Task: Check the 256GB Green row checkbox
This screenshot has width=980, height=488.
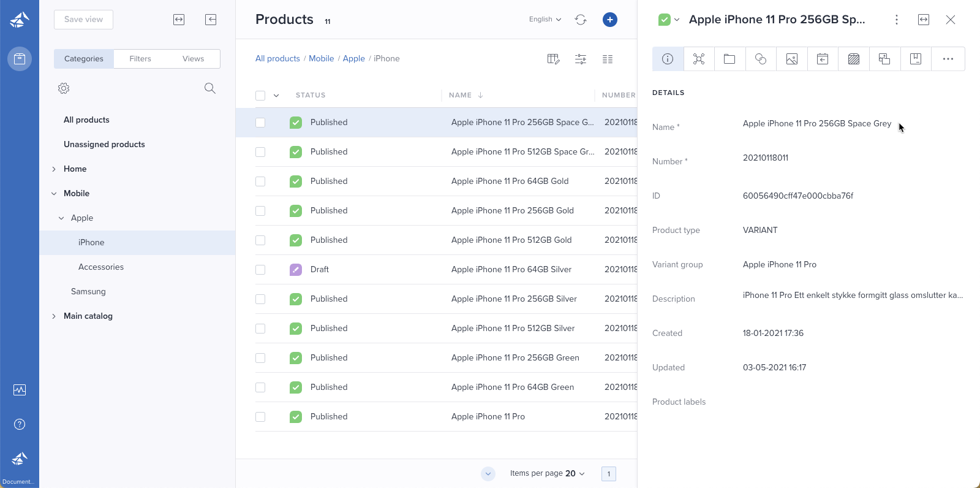Action: [x=260, y=358]
